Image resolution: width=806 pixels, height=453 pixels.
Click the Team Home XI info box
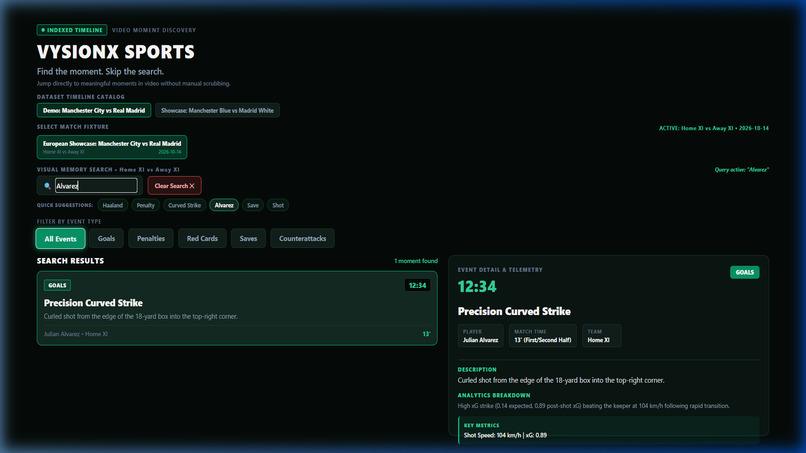pos(601,336)
